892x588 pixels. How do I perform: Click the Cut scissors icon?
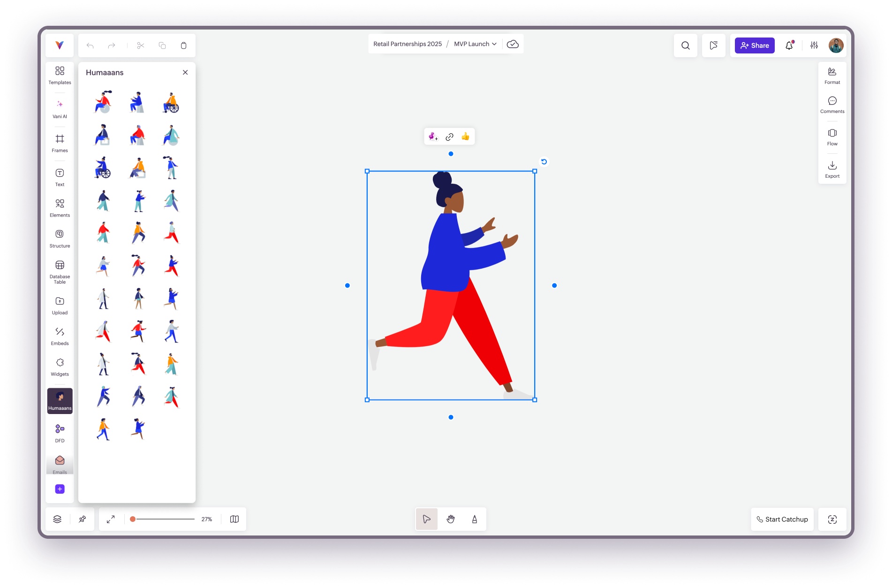[141, 45]
